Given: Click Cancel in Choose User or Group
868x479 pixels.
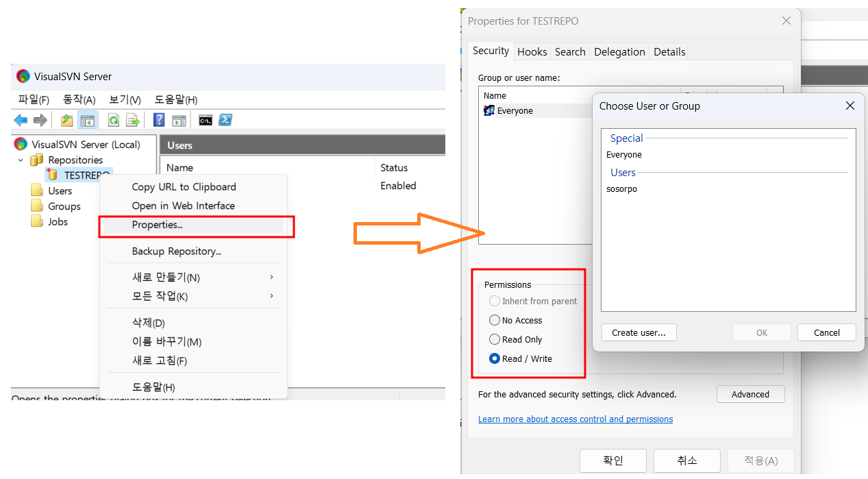Looking at the screenshot, I should tap(827, 332).
